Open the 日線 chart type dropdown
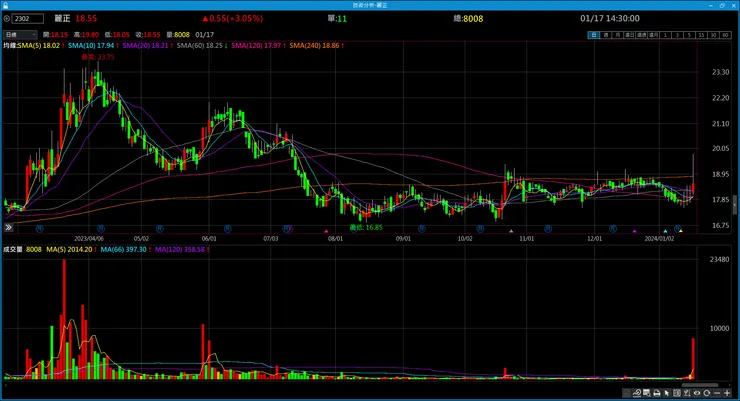Viewport: 740px width, 401px height. click(x=20, y=34)
